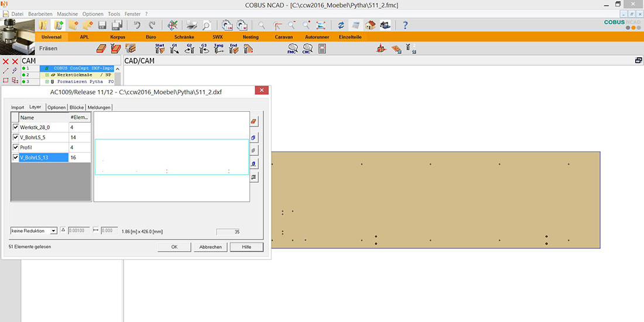Click the CNC speech bubble icon
Image resolution: width=644 pixels, height=322 pixels.
[x=307, y=49]
